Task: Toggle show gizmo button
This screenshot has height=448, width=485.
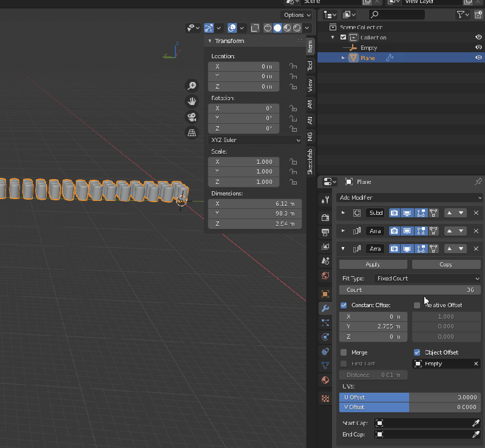Action: point(209,28)
